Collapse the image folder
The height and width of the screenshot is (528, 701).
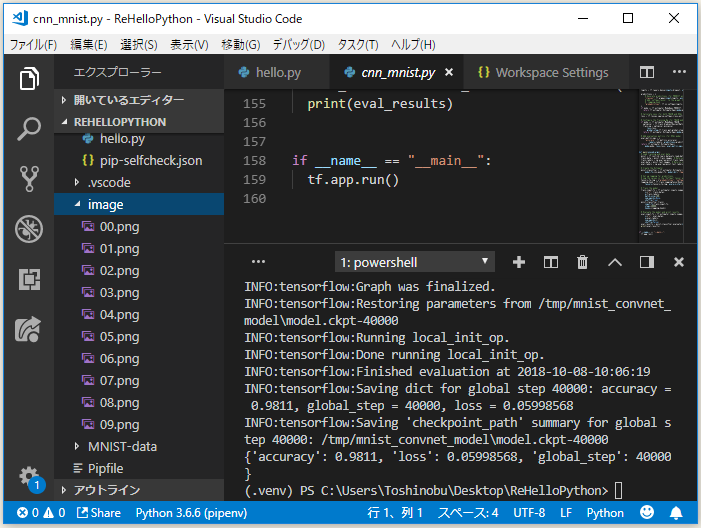139,204
